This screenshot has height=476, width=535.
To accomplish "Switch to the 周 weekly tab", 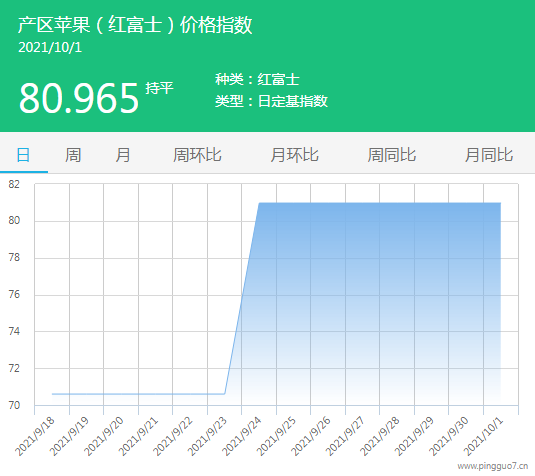I will coord(73,155).
